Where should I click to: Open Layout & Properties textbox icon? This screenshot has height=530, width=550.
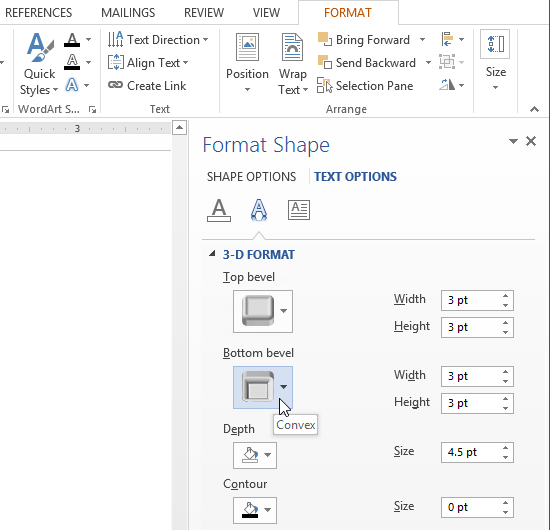(x=299, y=210)
